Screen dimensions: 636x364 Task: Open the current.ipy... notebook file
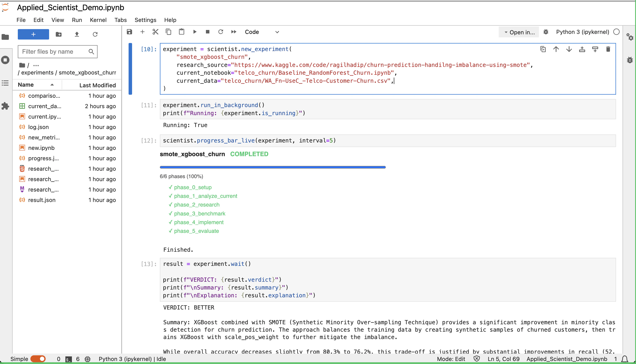[x=67, y=116]
